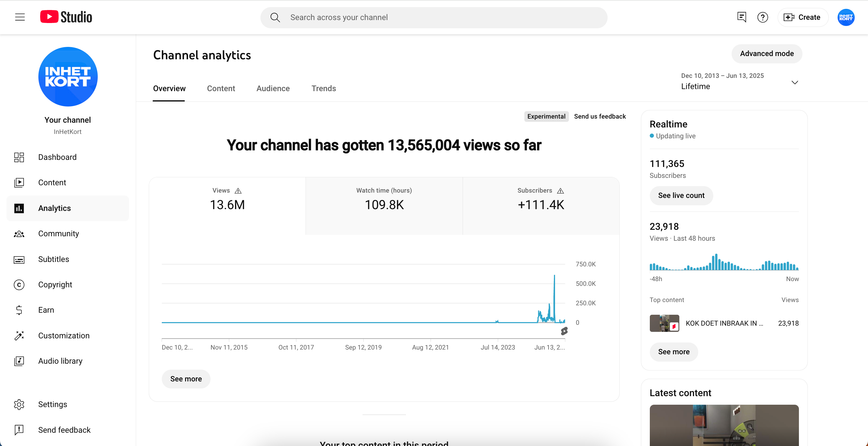This screenshot has width=868, height=446.
Task: Open Settings in the sidebar
Action: point(68,404)
